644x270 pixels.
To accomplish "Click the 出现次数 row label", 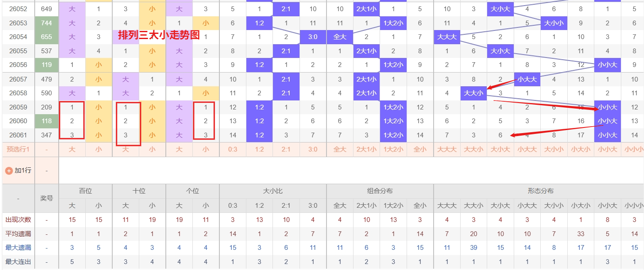I will (x=18, y=219).
